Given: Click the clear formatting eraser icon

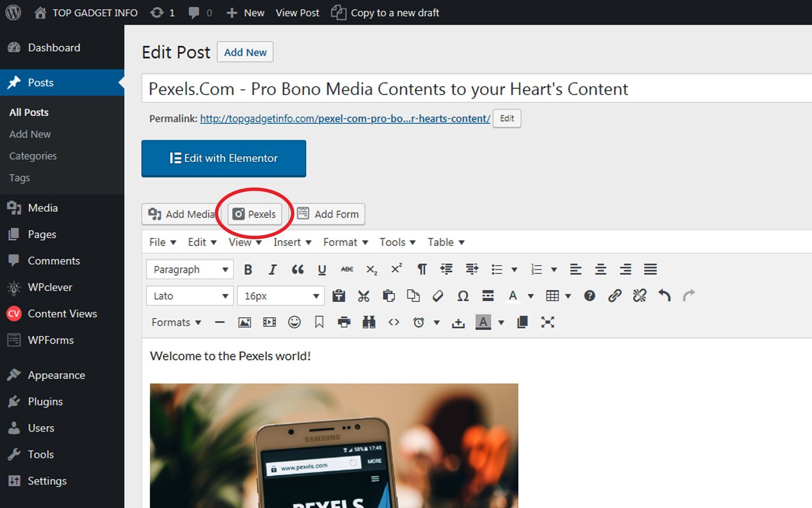Looking at the screenshot, I should 438,296.
